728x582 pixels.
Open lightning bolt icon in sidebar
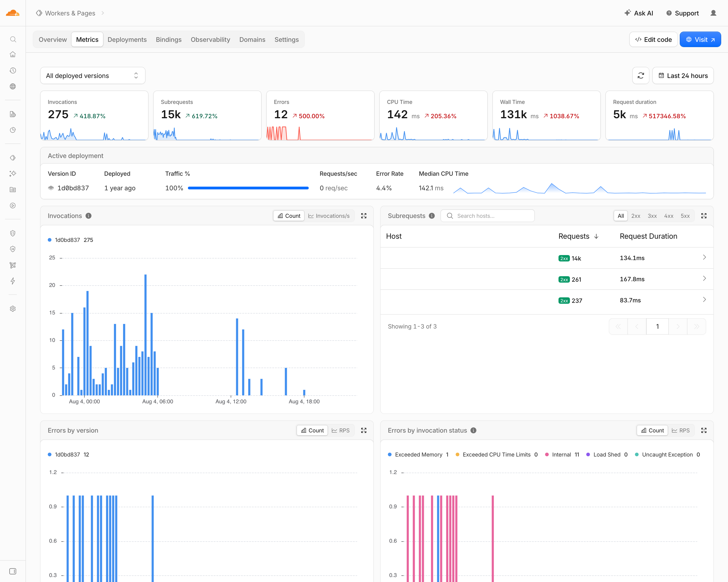pyautogui.click(x=13, y=281)
